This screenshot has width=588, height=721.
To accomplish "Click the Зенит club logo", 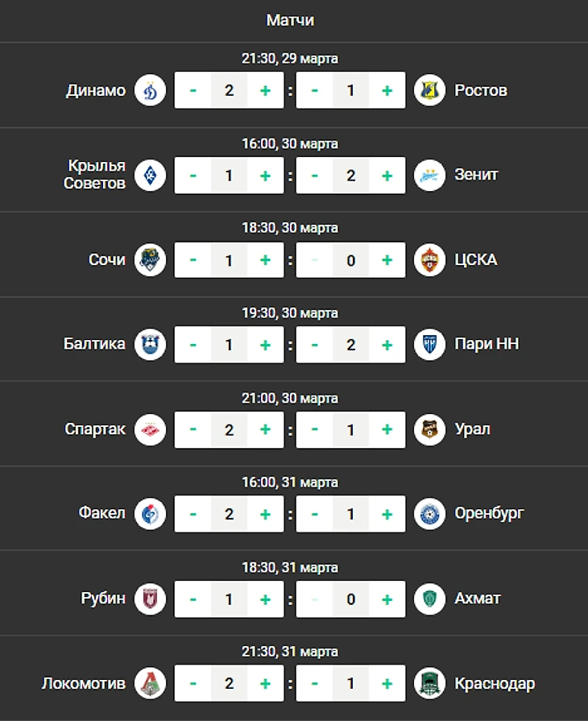I will pyautogui.click(x=429, y=175).
